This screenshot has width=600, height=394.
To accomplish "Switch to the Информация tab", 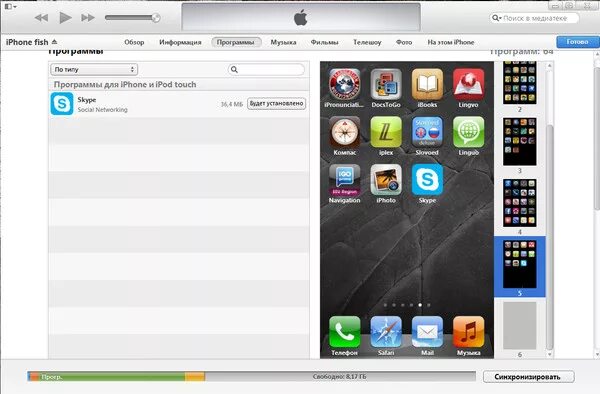I will click(x=180, y=42).
